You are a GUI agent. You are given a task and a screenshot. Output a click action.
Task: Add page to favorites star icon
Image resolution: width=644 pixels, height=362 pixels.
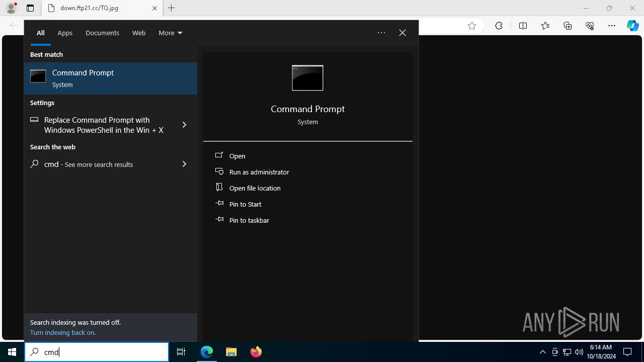[472, 26]
